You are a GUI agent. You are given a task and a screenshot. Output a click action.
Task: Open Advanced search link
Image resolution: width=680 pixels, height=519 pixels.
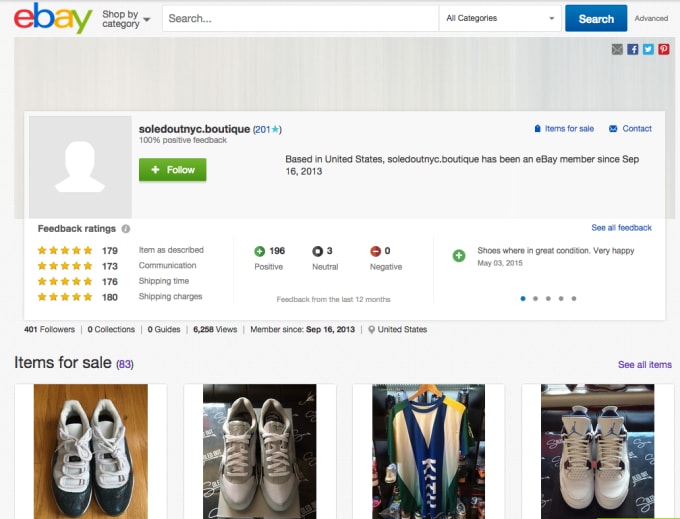coord(651,18)
